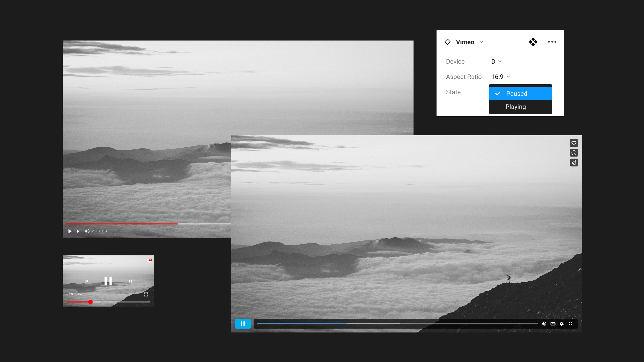The height and width of the screenshot is (362, 644).
Task: Open the three-dots more options menu
Action: tap(552, 42)
